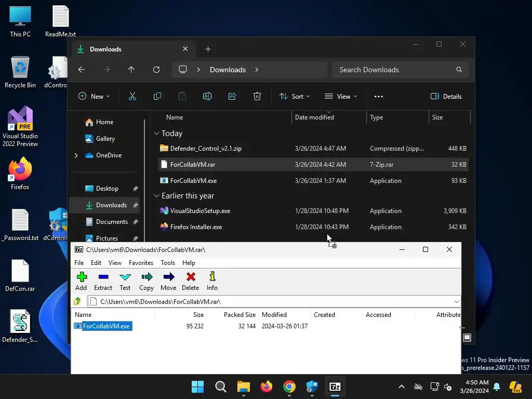Viewport: 532px width, 399px height.
Task: Click the Copy icon in Explorer toolbar
Action: point(157,96)
